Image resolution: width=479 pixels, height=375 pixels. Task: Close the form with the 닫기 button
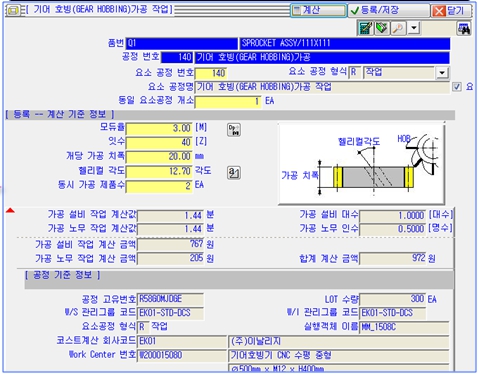tap(451, 11)
